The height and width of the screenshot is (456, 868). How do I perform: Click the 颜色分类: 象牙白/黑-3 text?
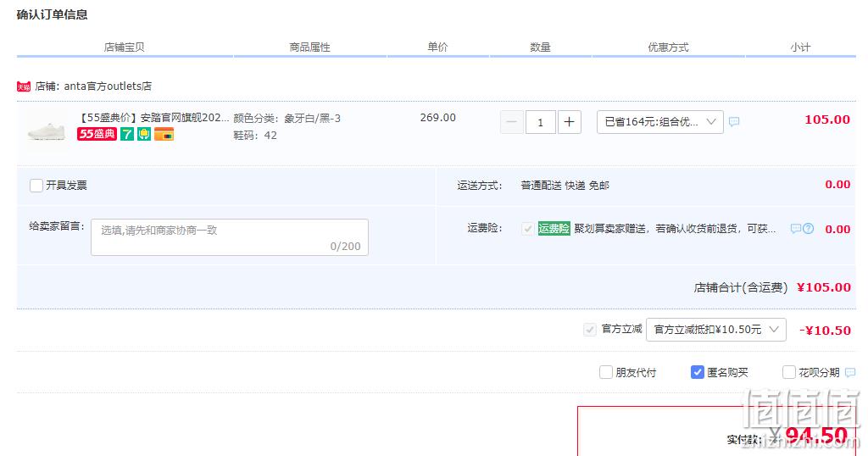(x=287, y=119)
